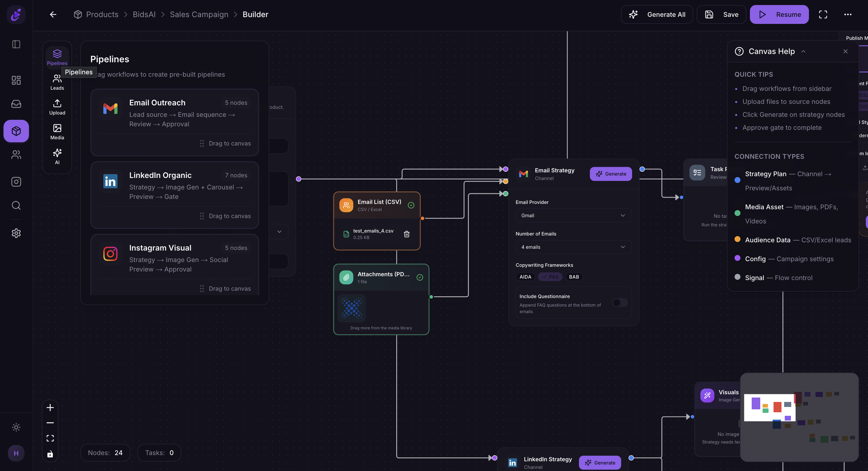The width and height of the screenshot is (868, 471).
Task: Go back with the arrow icon
Action: tap(53, 14)
